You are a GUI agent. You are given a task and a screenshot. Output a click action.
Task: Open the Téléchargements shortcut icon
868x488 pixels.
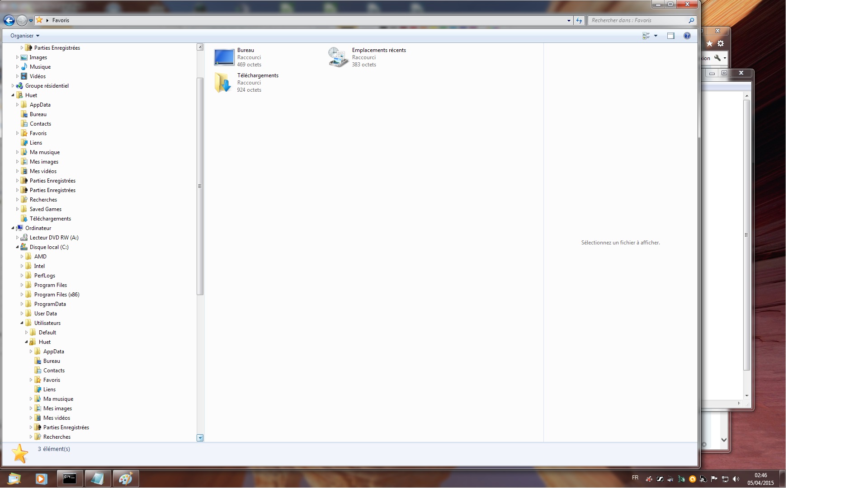[x=223, y=83]
